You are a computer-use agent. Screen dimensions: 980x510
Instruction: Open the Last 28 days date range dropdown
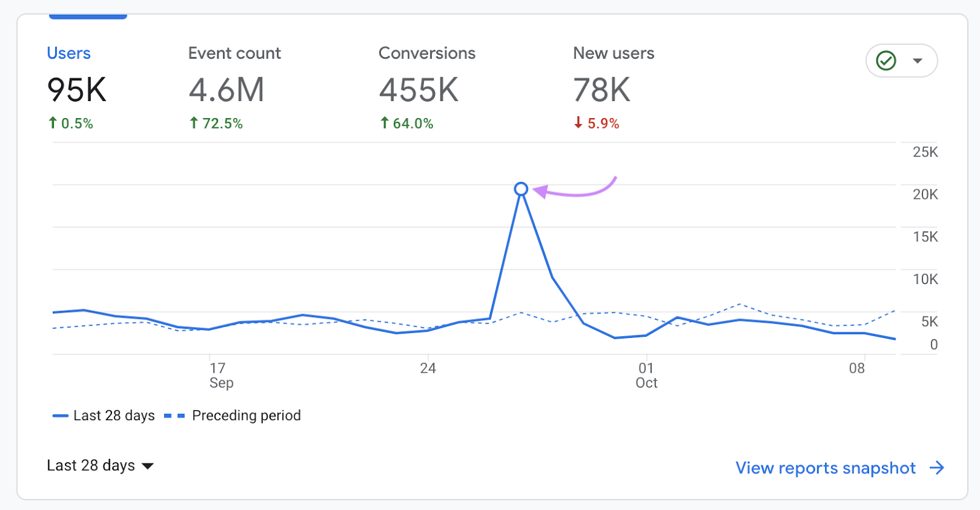pyautogui.click(x=100, y=465)
